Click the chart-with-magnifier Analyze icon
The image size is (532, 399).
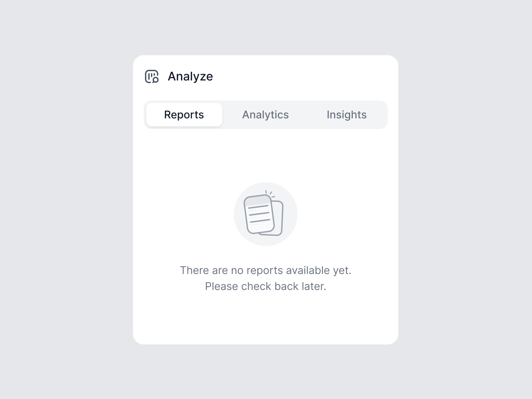pyautogui.click(x=152, y=76)
